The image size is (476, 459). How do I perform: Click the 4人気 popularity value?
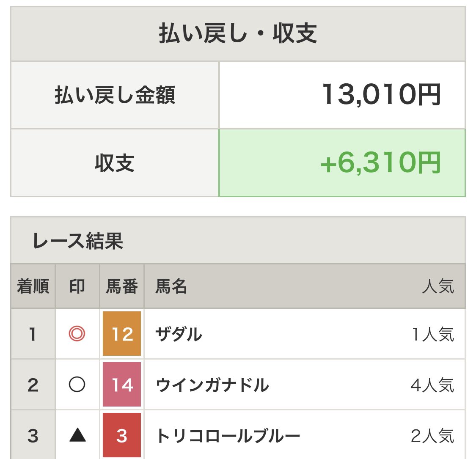(x=432, y=385)
